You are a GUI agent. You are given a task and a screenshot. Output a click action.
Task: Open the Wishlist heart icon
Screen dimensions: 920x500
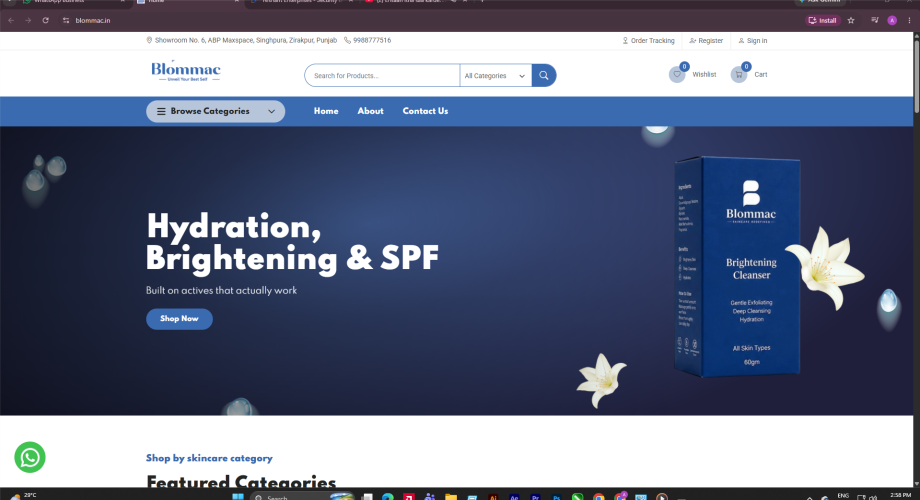click(x=677, y=75)
